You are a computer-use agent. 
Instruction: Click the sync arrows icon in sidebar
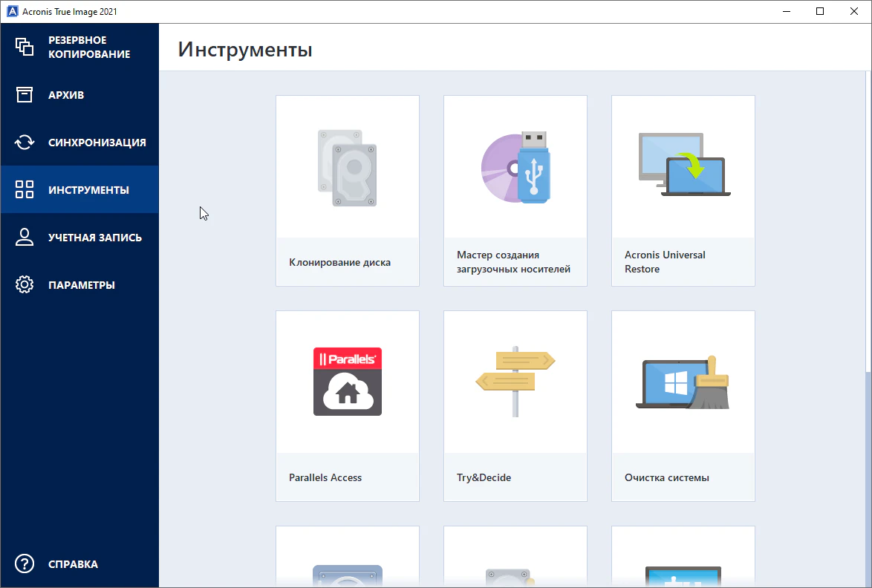pyautogui.click(x=25, y=143)
